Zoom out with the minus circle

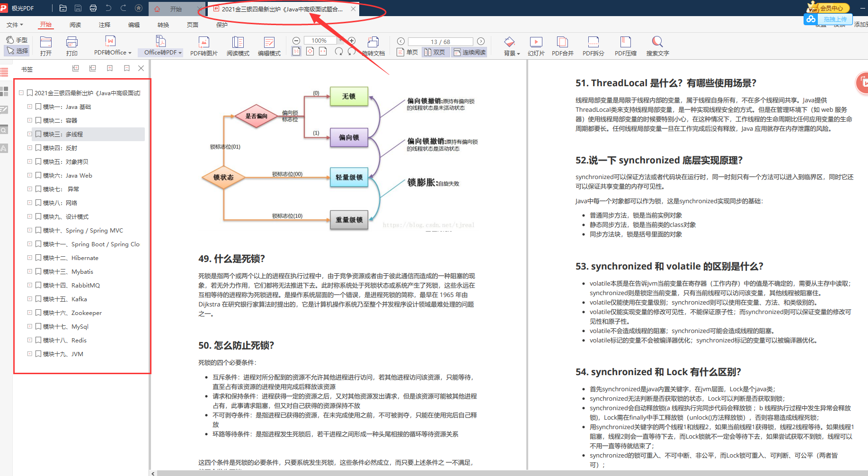[296, 41]
